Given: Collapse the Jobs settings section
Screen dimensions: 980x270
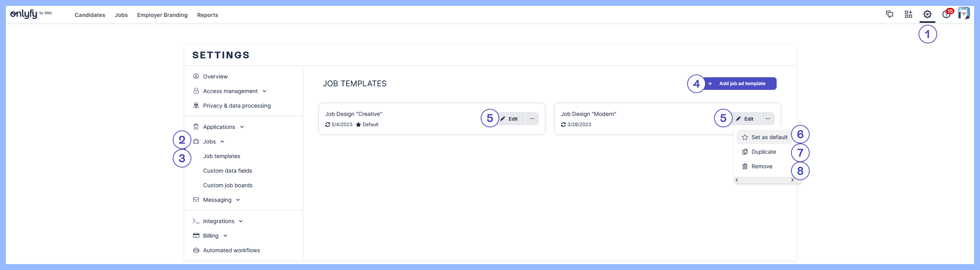Looking at the screenshot, I should 213,142.
